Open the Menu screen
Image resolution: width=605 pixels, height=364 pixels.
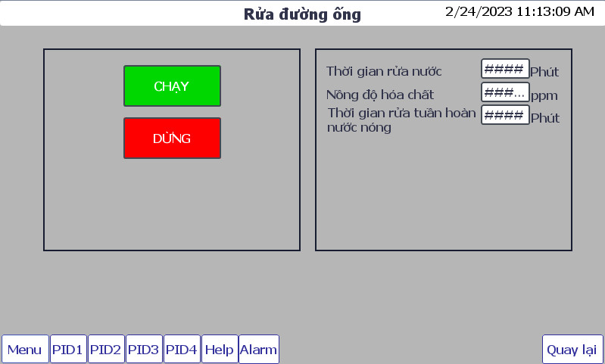pos(25,350)
